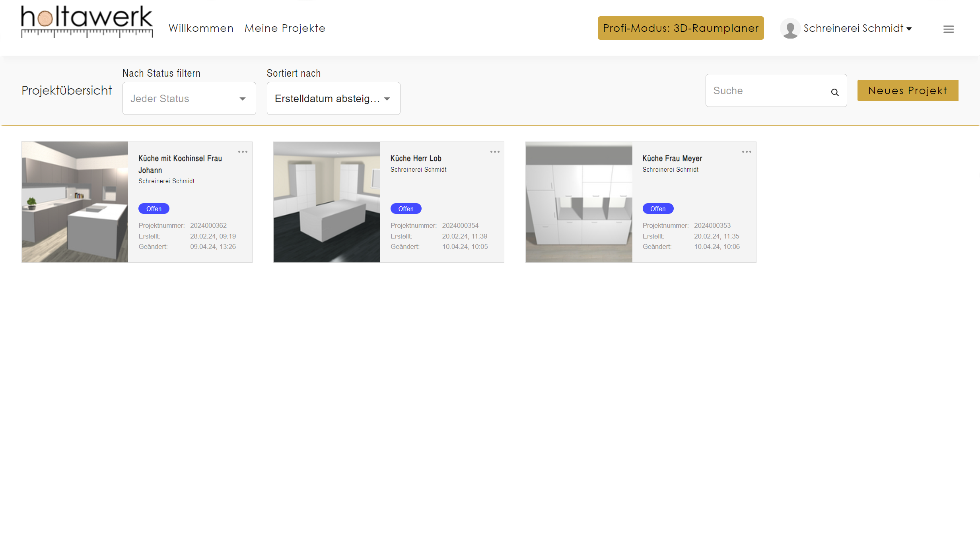Launch Profi-Modus: 3D-Raumplaner
Viewport: 980px width, 551px height.
681,28
